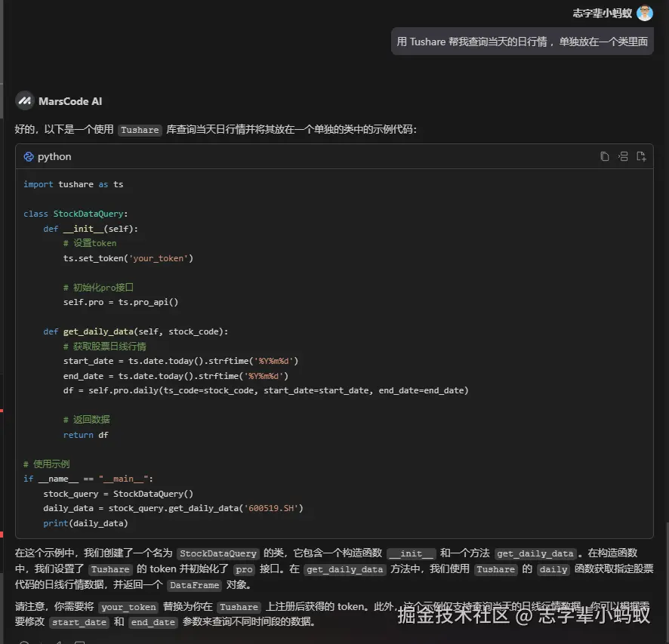Click 'def get_daily_data(self, stock_code):' line
Image resolution: width=669 pixels, height=644 pixels.
(136, 331)
